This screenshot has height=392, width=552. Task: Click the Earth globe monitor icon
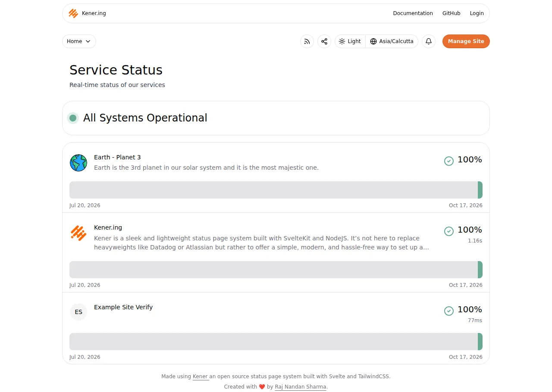(78, 163)
